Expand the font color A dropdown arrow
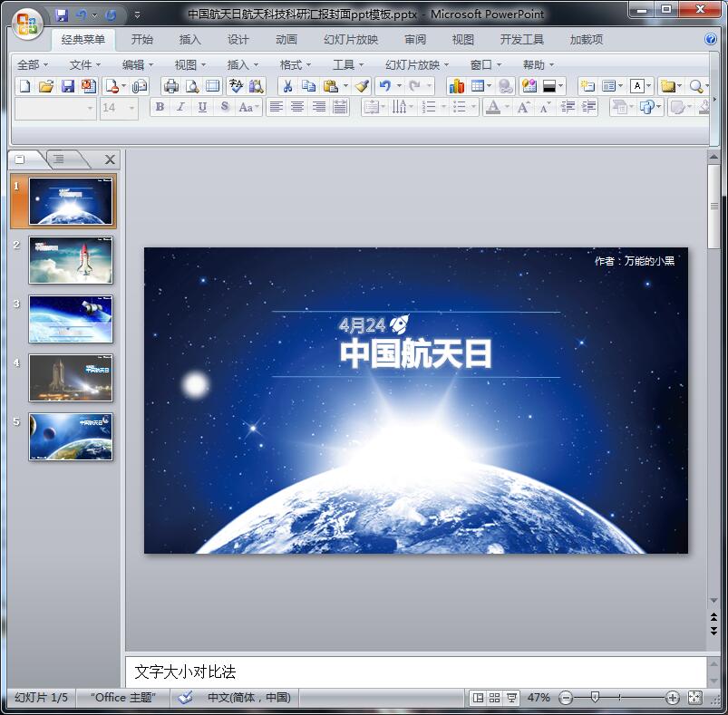Image resolution: width=728 pixels, height=715 pixels. click(507, 108)
